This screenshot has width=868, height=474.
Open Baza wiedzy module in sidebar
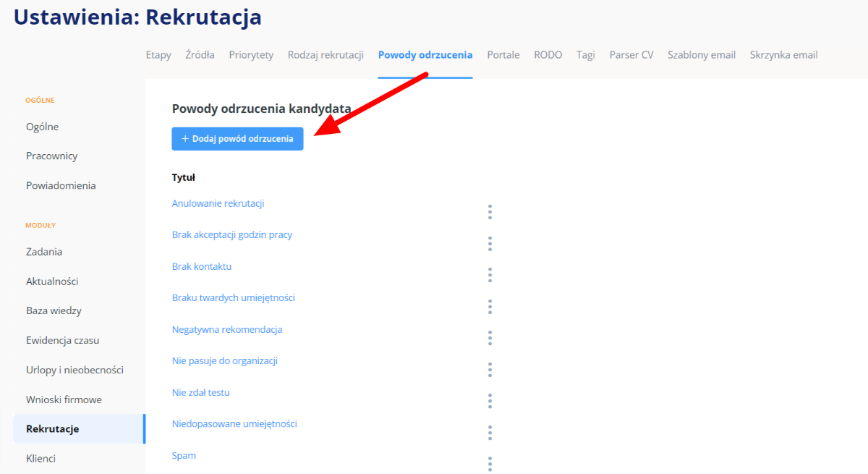click(x=54, y=311)
